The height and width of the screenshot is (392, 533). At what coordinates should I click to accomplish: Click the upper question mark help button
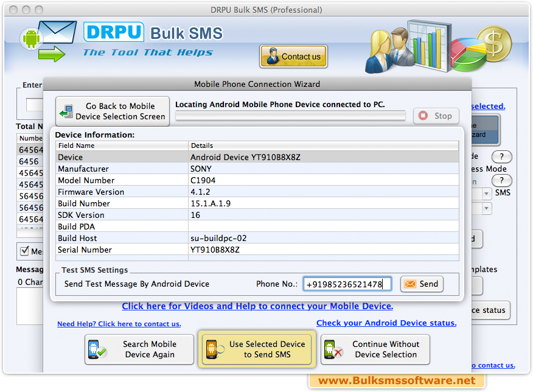(502, 156)
